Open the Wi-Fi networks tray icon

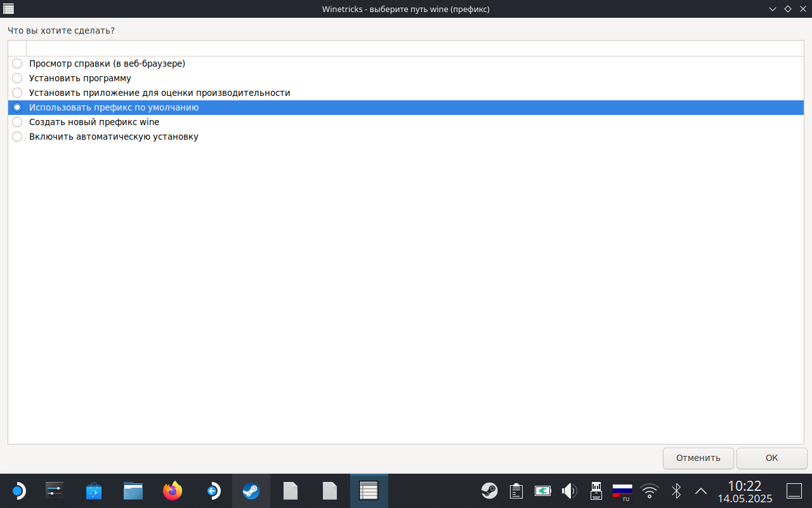(649, 491)
